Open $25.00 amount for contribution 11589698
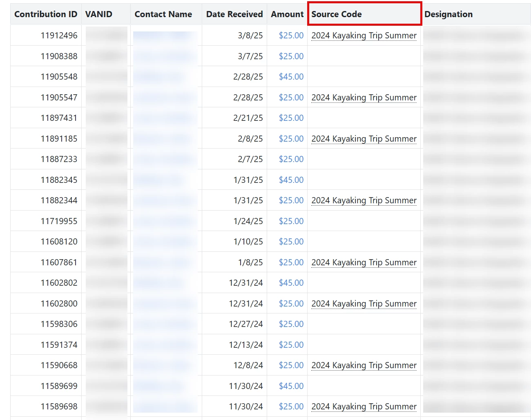 [x=291, y=407]
